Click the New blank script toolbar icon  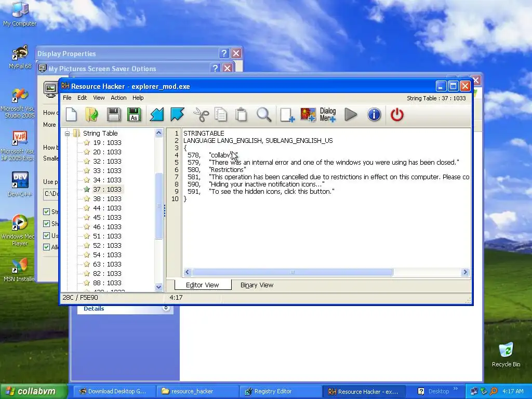pos(71,114)
